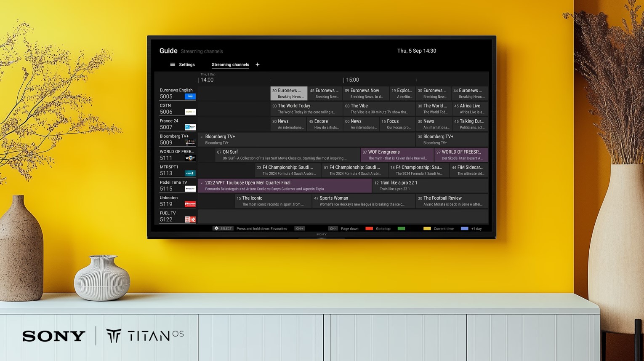Select the WOF Evergreens programme
Image resolution: width=644 pixels, height=361 pixels.
click(397, 155)
